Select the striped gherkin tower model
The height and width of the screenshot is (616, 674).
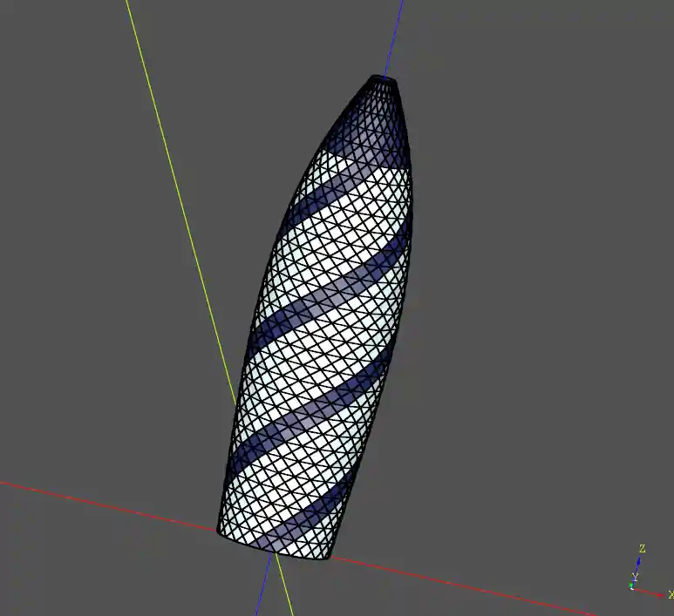pos(316,318)
